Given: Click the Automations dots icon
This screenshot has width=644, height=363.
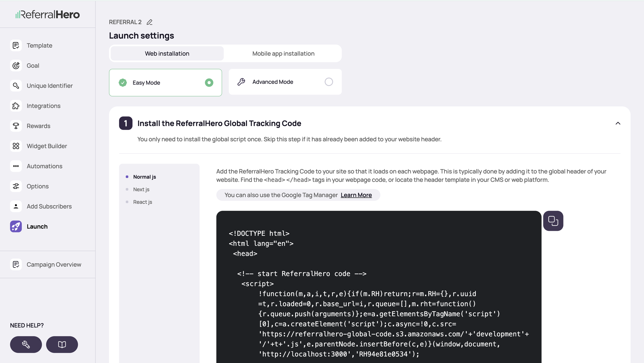Looking at the screenshot, I should coord(16,166).
